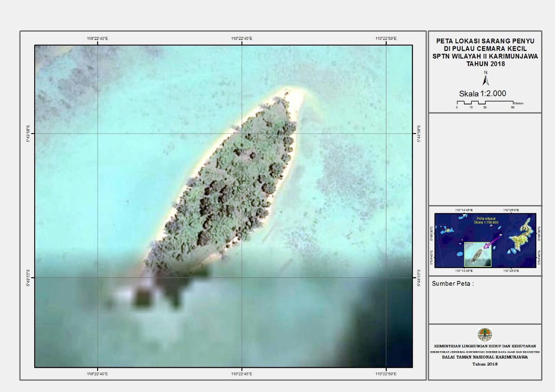
Task: Click the 'Sumber Peta :' label
Action: pyautogui.click(x=453, y=284)
